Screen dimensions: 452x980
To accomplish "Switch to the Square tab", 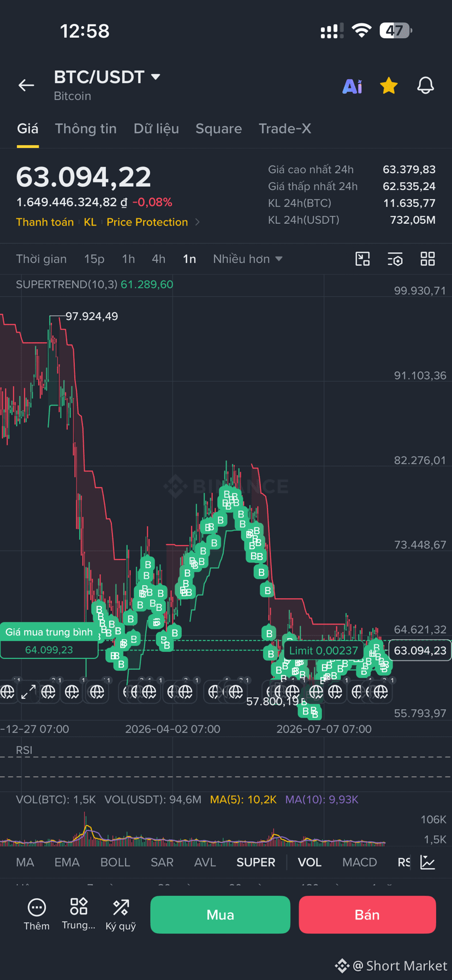I will pos(219,129).
